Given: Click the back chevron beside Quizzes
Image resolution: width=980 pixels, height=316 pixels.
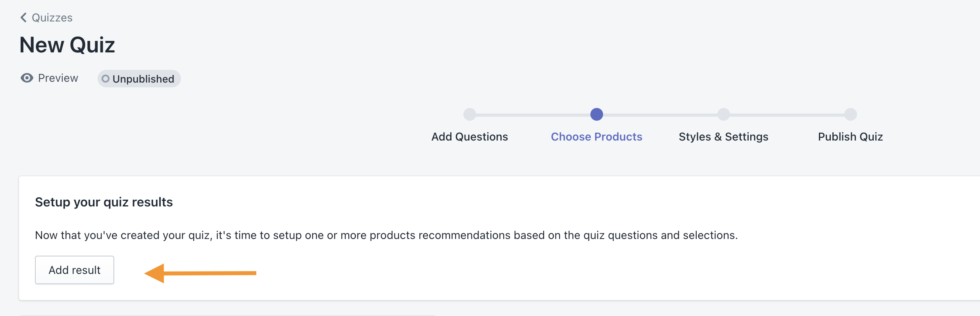Looking at the screenshot, I should (23, 17).
